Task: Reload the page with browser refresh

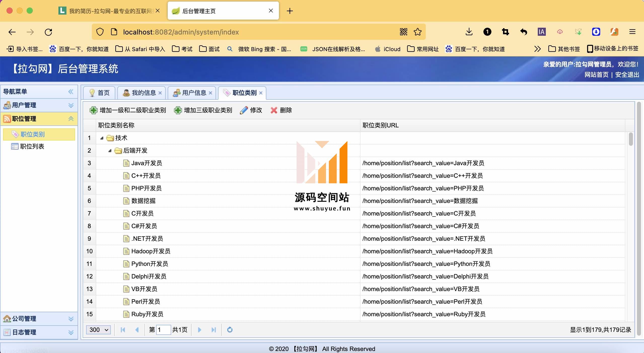Action: (48, 32)
